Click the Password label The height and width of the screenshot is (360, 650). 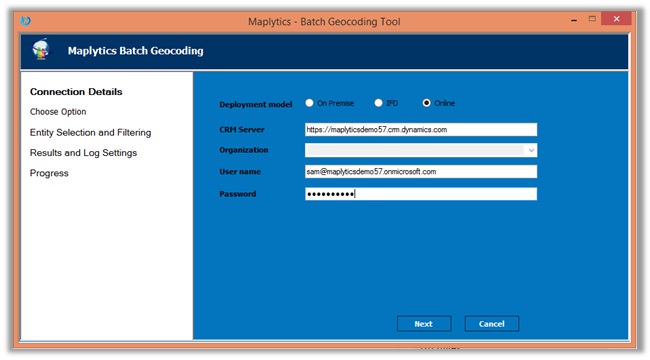238,194
